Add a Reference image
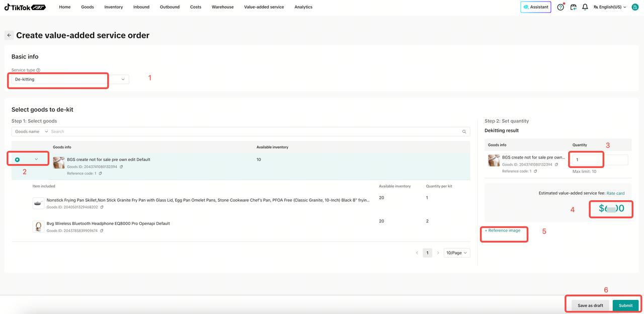 [x=503, y=230]
